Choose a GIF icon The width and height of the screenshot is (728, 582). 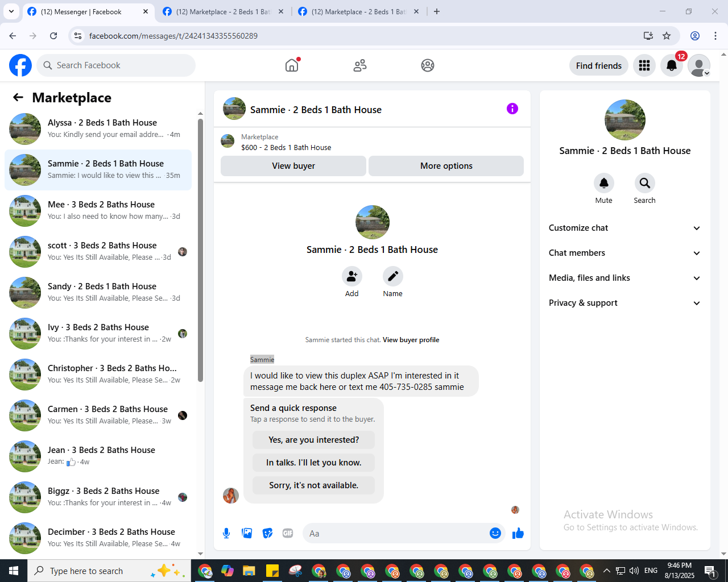[x=288, y=533]
